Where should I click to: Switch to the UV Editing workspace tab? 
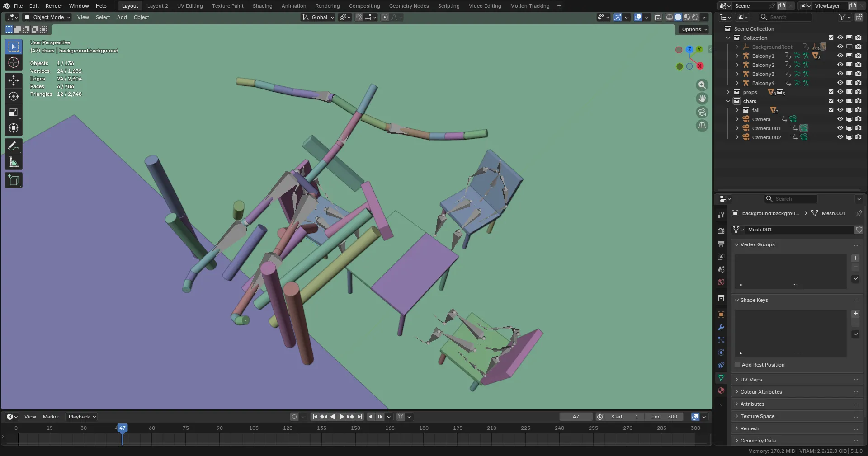[x=190, y=6]
